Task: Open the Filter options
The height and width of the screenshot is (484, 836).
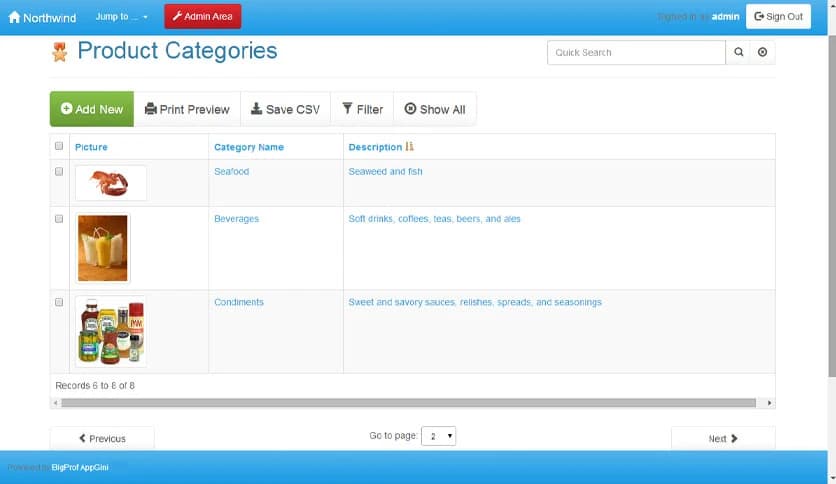Action: click(x=362, y=109)
